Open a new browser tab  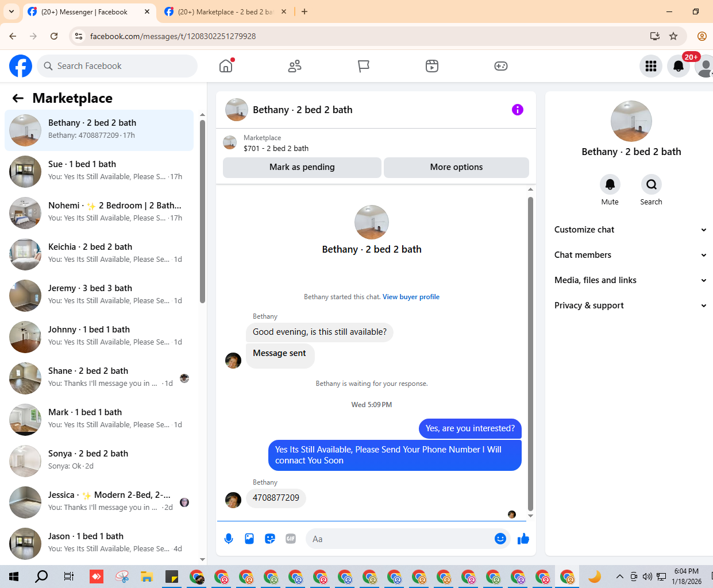[x=305, y=11]
